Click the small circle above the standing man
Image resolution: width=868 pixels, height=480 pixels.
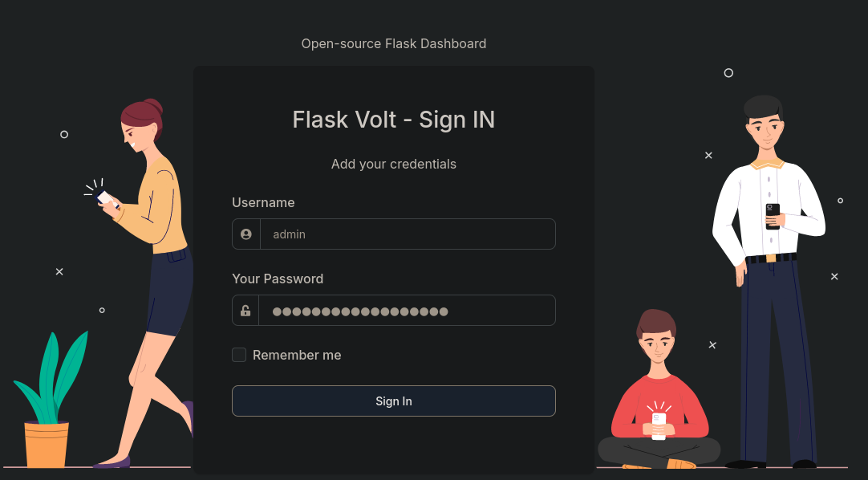pos(728,73)
